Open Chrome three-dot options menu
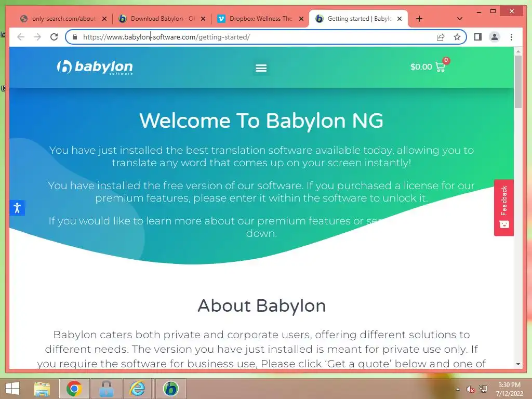Screen dimensions: 532x399 coord(511,37)
